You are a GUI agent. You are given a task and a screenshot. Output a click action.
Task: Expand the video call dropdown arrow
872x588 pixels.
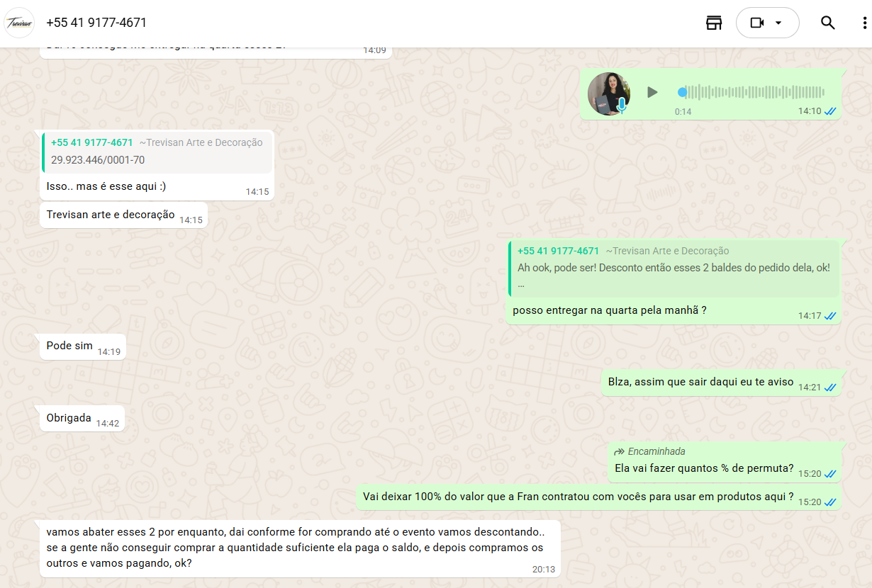tap(778, 23)
